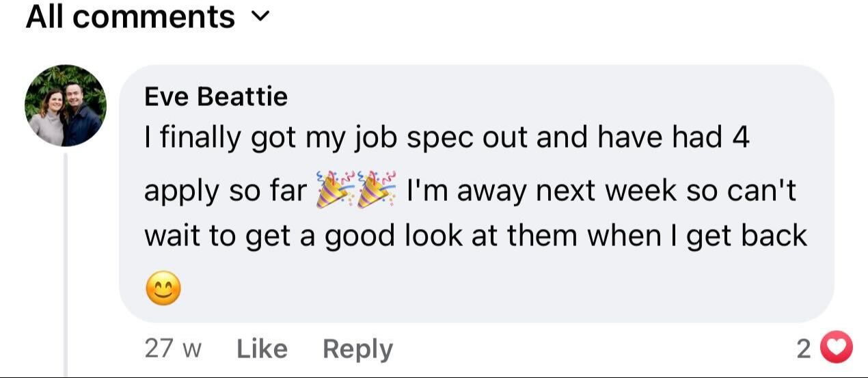
Task: Click the 27 w timestamp
Action: click(x=173, y=349)
